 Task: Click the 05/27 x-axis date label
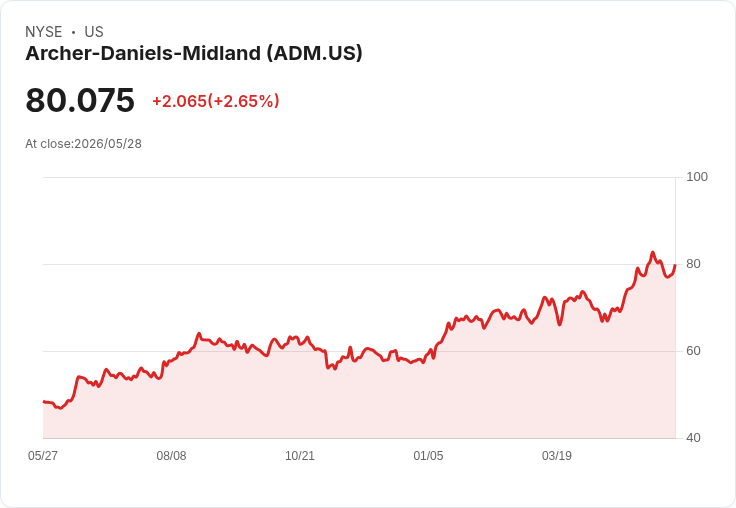tap(43, 456)
